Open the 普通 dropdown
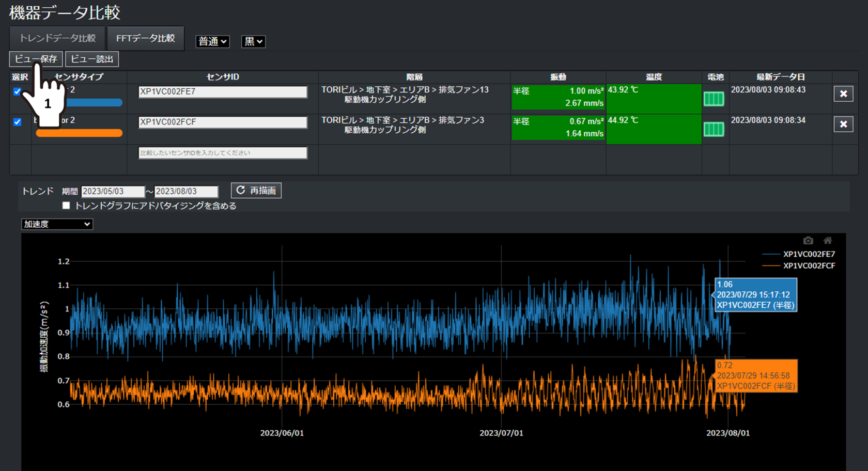This screenshot has height=471, width=868. pos(212,41)
